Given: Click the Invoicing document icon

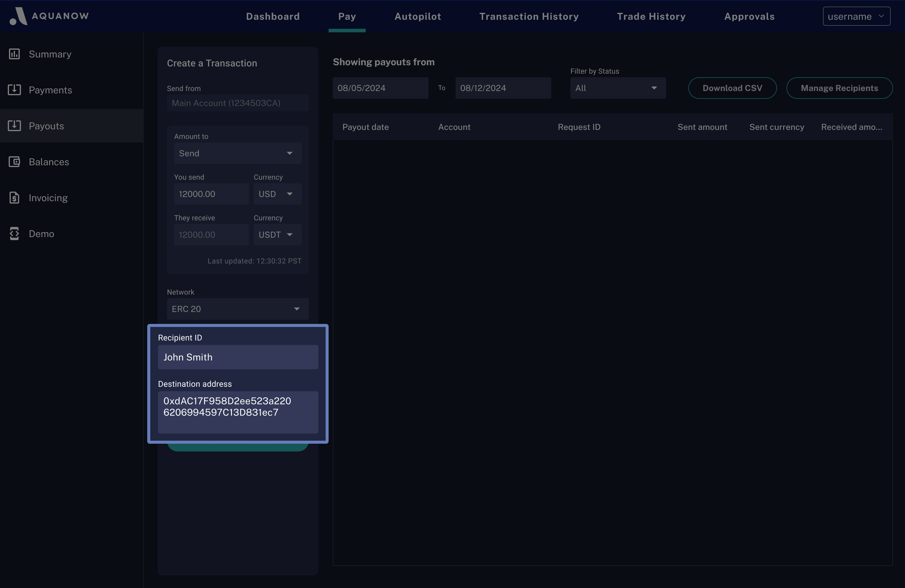Looking at the screenshot, I should (x=14, y=198).
